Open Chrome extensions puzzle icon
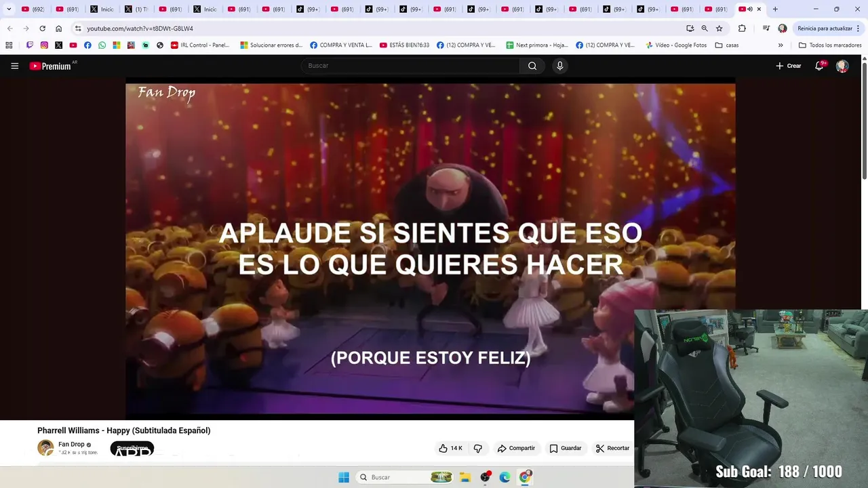 click(x=742, y=28)
